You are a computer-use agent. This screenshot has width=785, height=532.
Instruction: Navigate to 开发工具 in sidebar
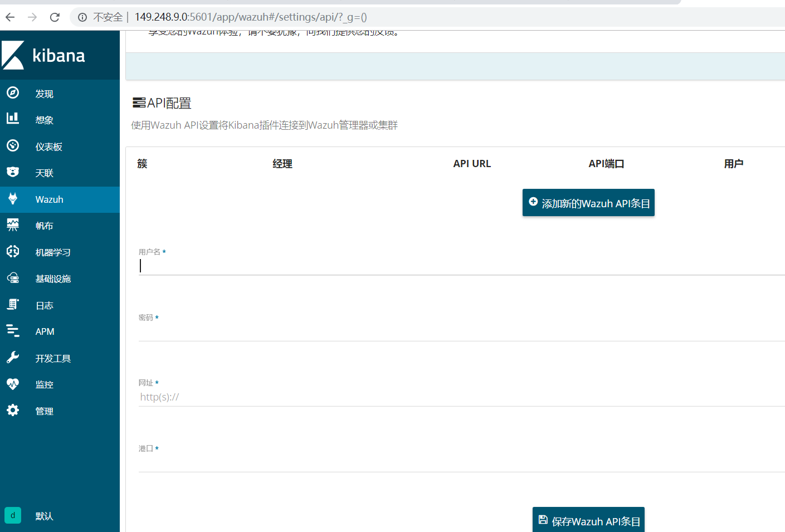[53, 358]
